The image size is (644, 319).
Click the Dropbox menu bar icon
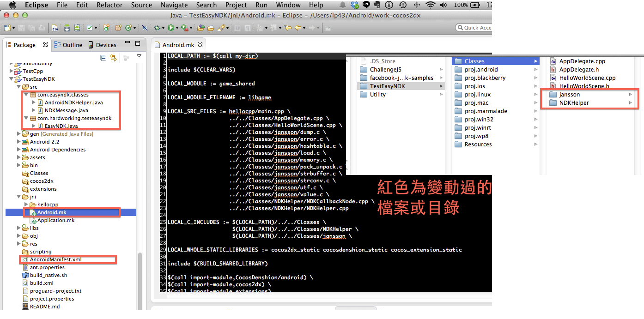355,5
